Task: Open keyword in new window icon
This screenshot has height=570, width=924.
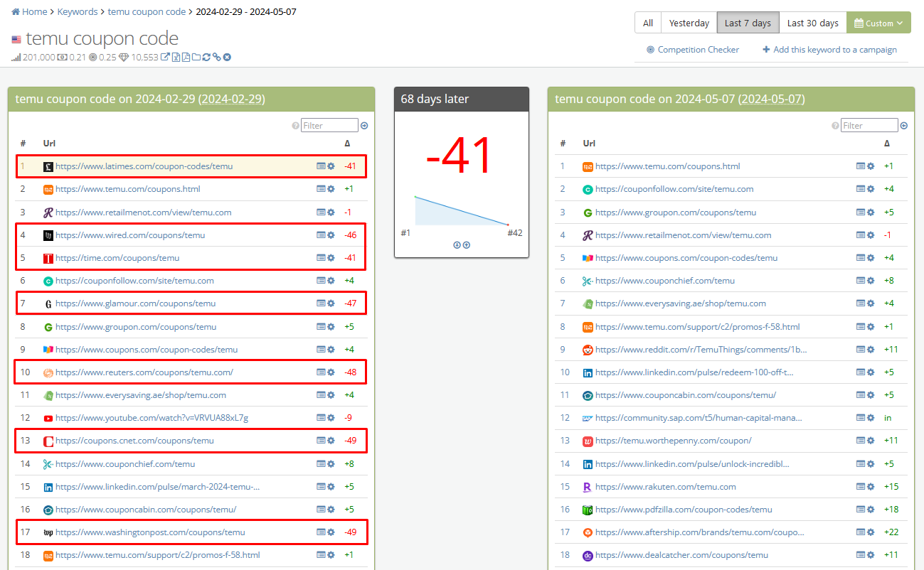Action: pos(165,57)
